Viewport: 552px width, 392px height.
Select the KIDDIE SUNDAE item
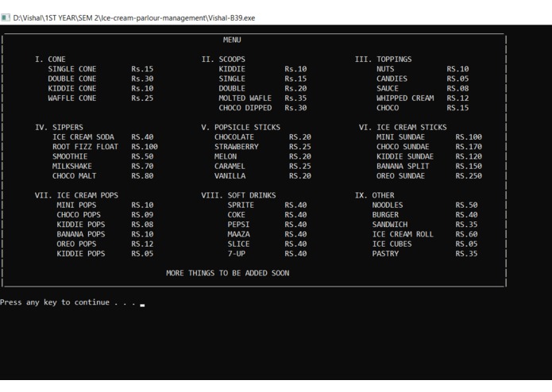click(405, 156)
